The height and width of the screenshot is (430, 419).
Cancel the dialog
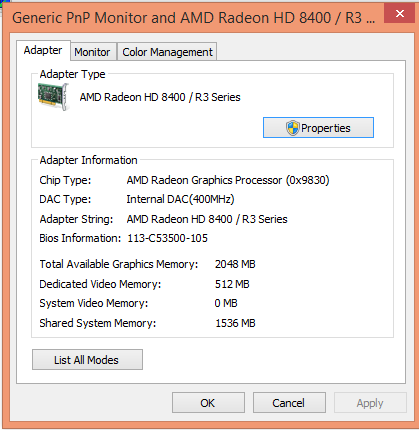coord(289,403)
